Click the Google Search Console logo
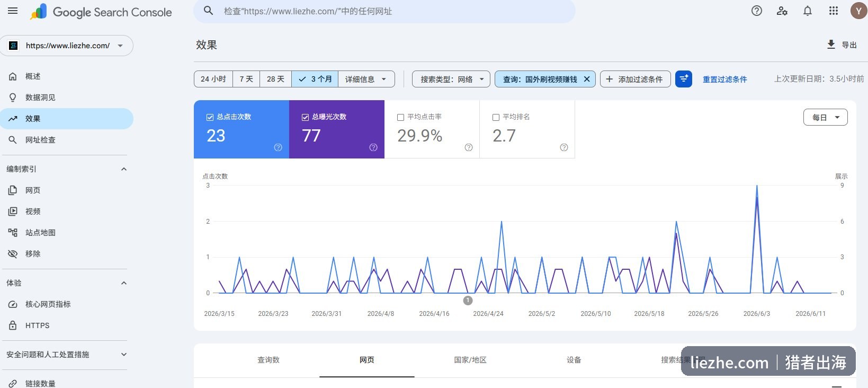Screen dimensions: 868x388 pos(101,12)
